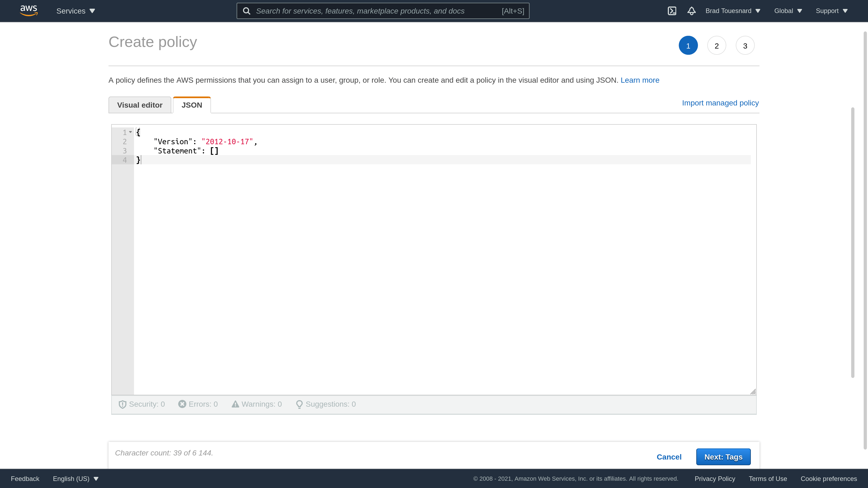The width and height of the screenshot is (868, 488).
Task: Open the Global region selector
Action: click(x=788, y=11)
